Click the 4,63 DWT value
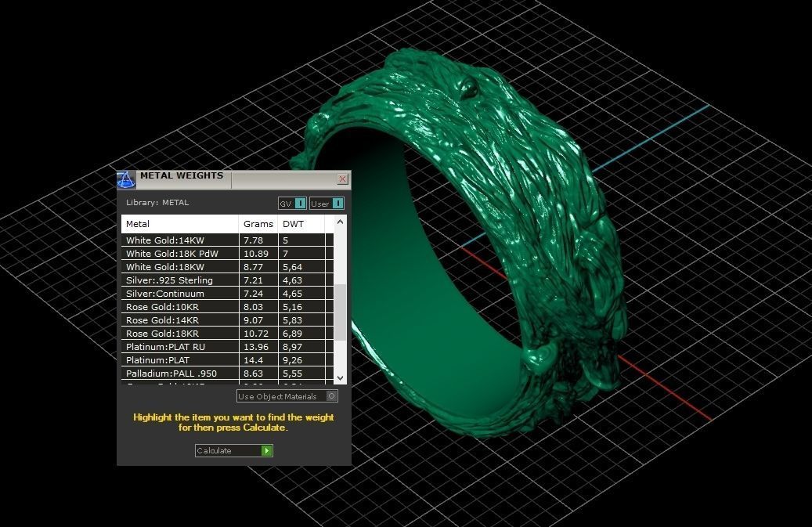Screen dimensions: 812x527 point(293,280)
